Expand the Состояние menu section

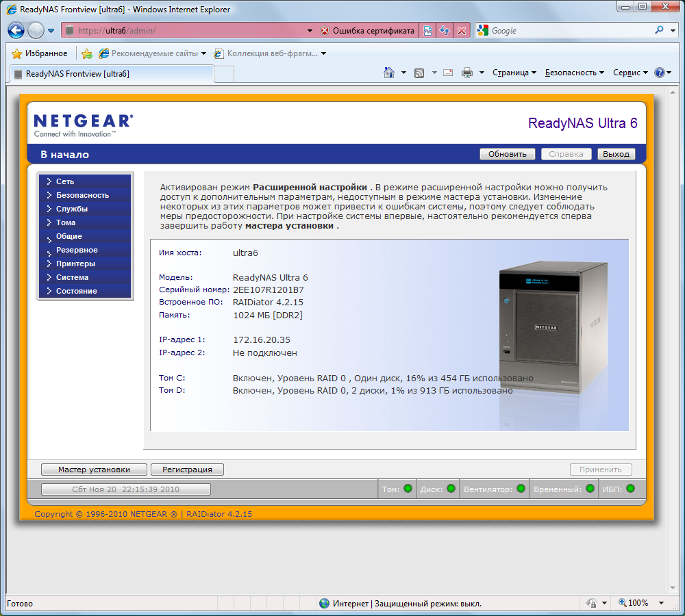point(85,291)
